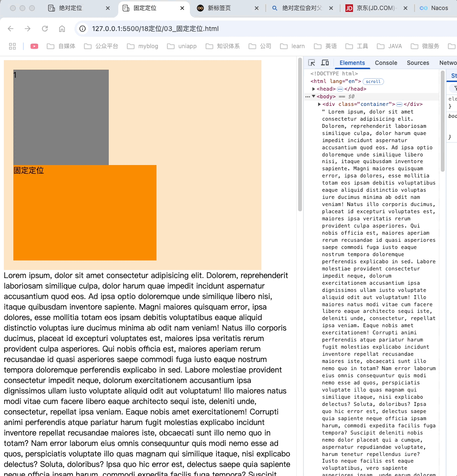Open the Console panel in DevTools
The height and width of the screenshot is (476, 457).
(x=386, y=63)
